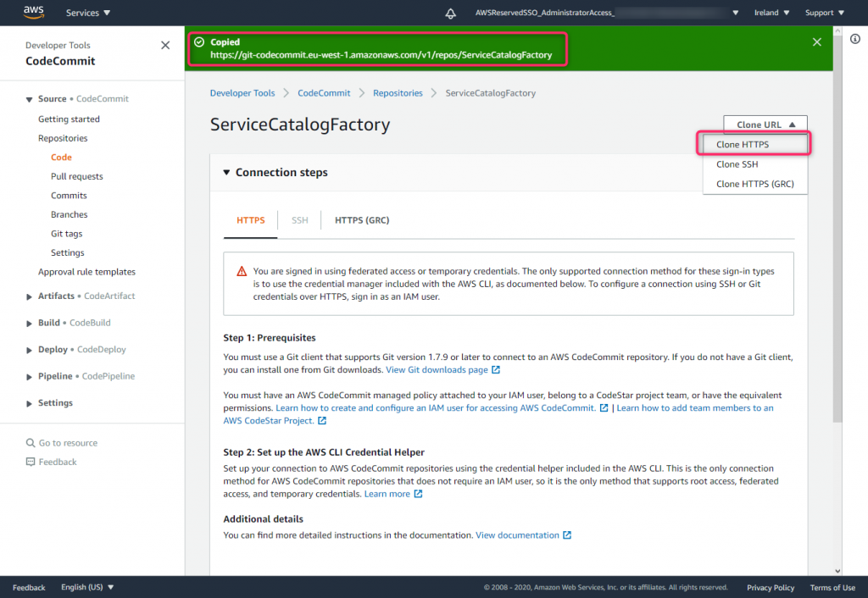The height and width of the screenshot is (598, 868).
Task: Collapse the Clone URL dropdown button
Action: point(765,125)
